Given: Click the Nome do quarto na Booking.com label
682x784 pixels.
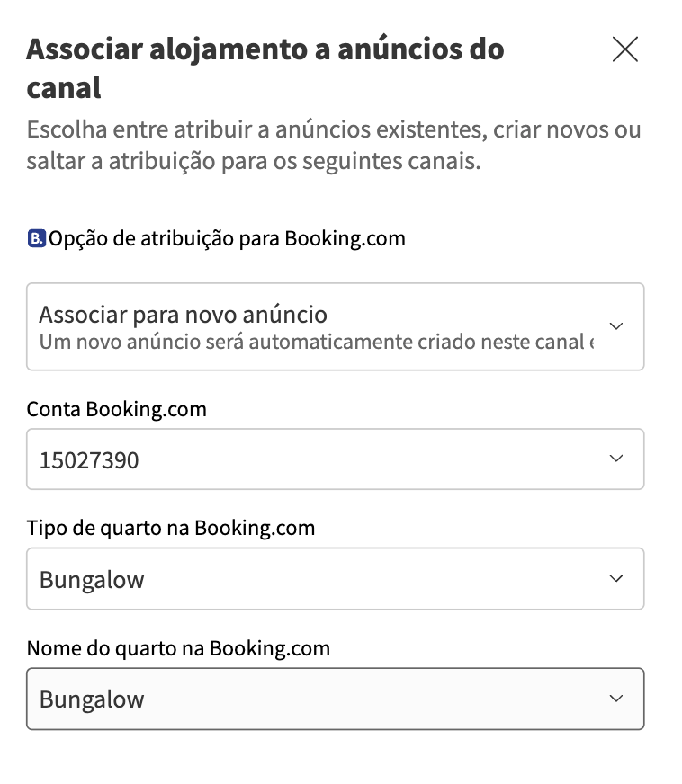Looking at the screenshot, I should 178,647.
